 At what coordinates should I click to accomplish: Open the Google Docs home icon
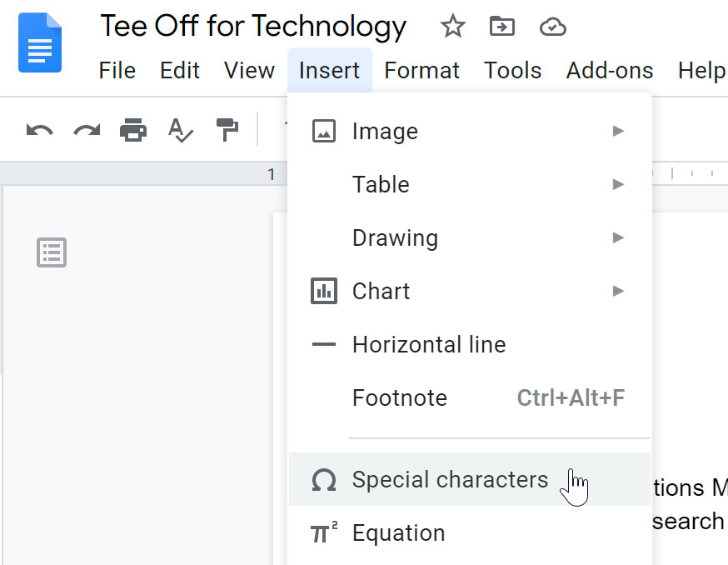[x=40, y=42]
